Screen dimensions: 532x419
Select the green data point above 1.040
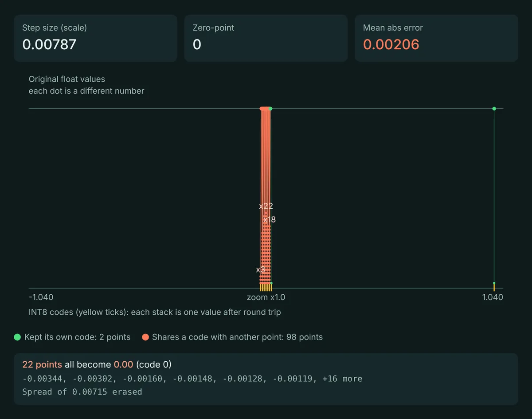(x=494, y=109)
